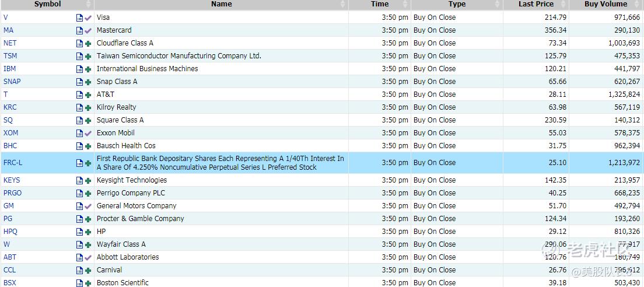Click the sort arrows in the Symbol header
Viewport: 644px width, 287px height.
click(88, 4)
